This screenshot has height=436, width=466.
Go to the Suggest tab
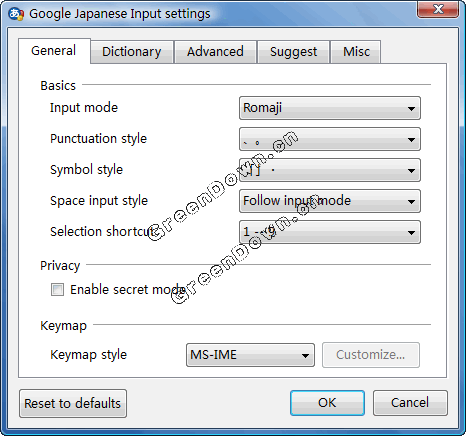pos(293,52)
